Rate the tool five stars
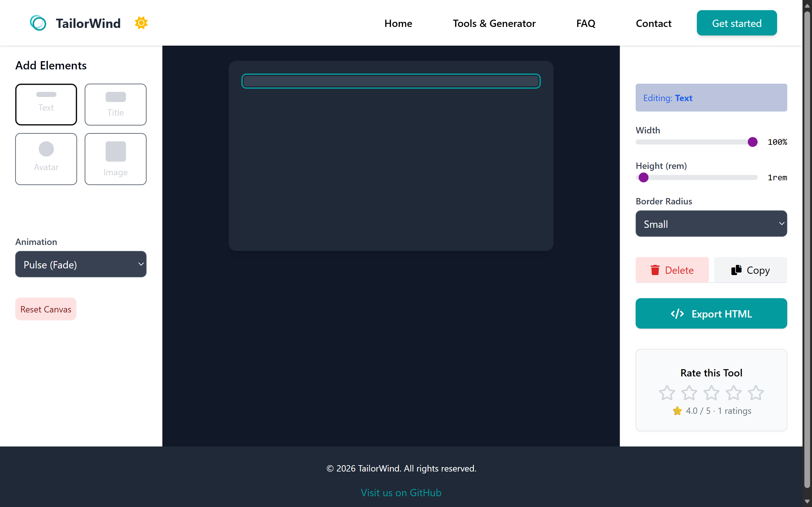 tap(756, 393)
